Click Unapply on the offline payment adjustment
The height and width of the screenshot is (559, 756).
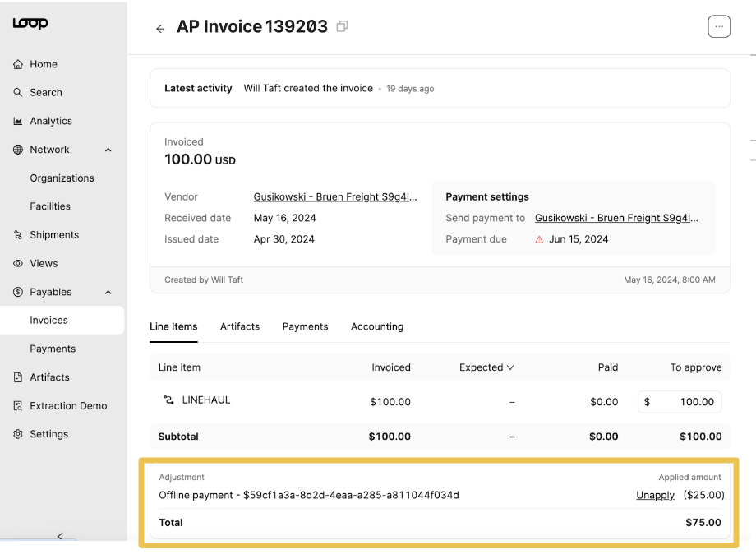tap(655, 496)
